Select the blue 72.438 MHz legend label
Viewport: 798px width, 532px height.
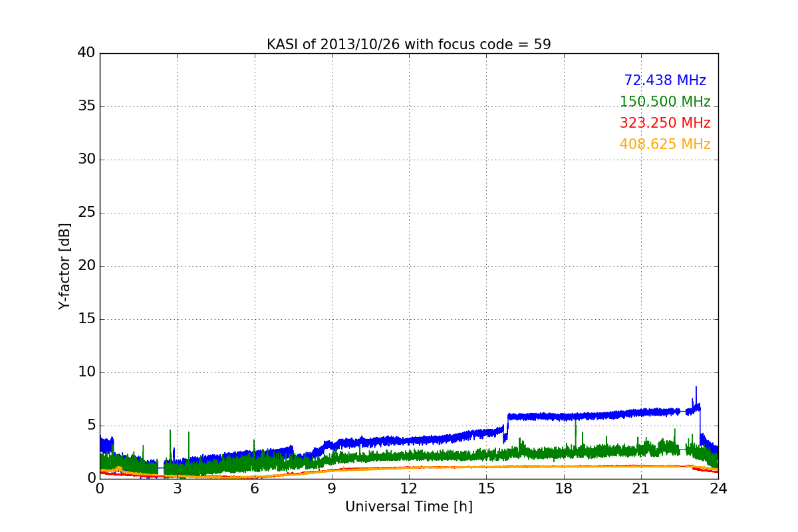coord(665,80)
